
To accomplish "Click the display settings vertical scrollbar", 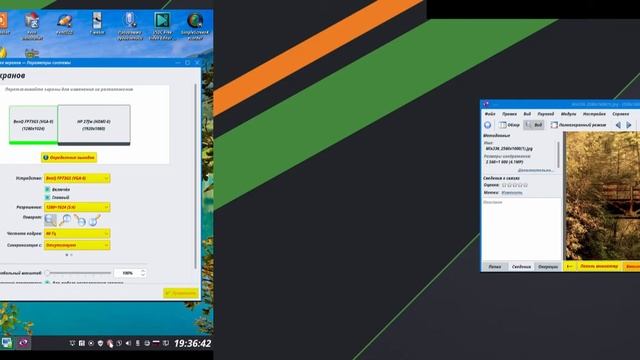I will [196, 176].
